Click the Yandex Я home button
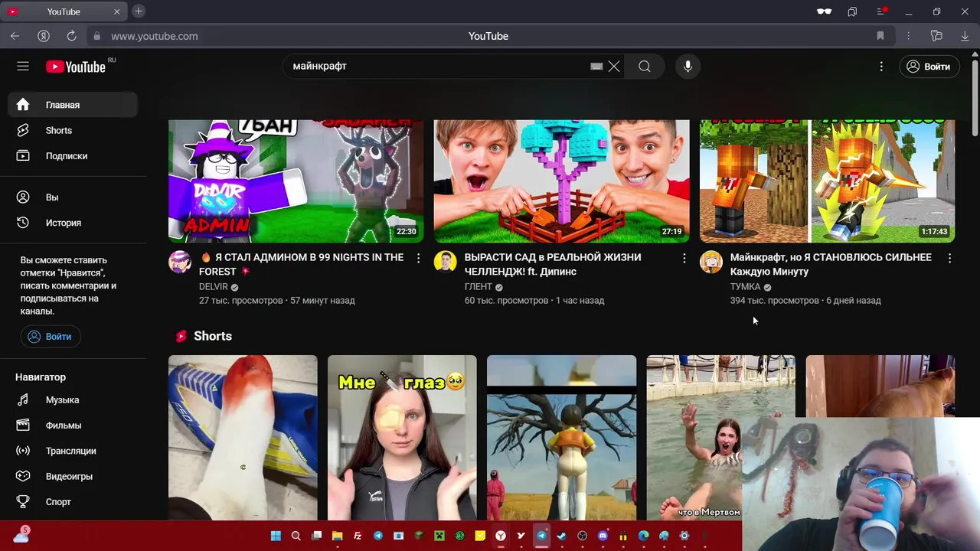Screen dimensions: 980x551 [44, 36]
